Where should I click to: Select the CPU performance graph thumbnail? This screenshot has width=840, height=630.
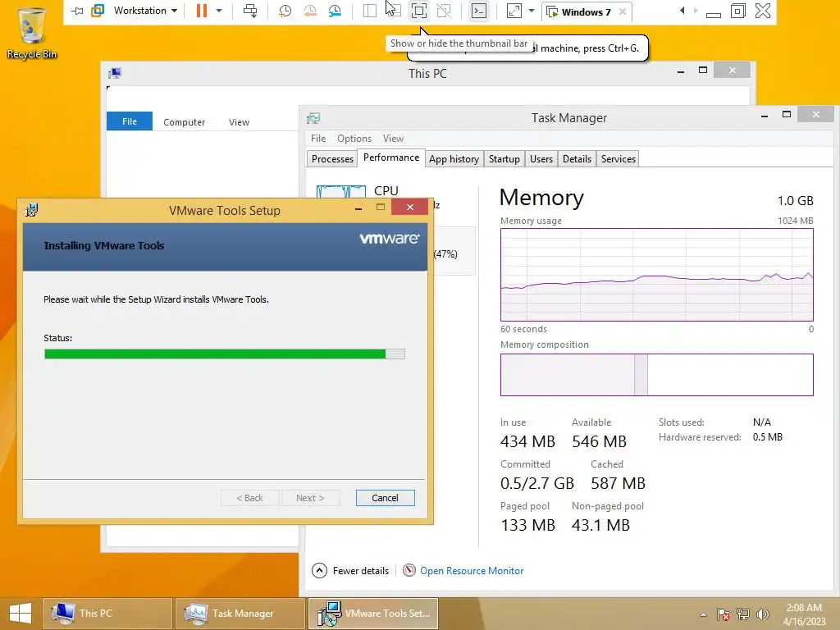(341, 191)
